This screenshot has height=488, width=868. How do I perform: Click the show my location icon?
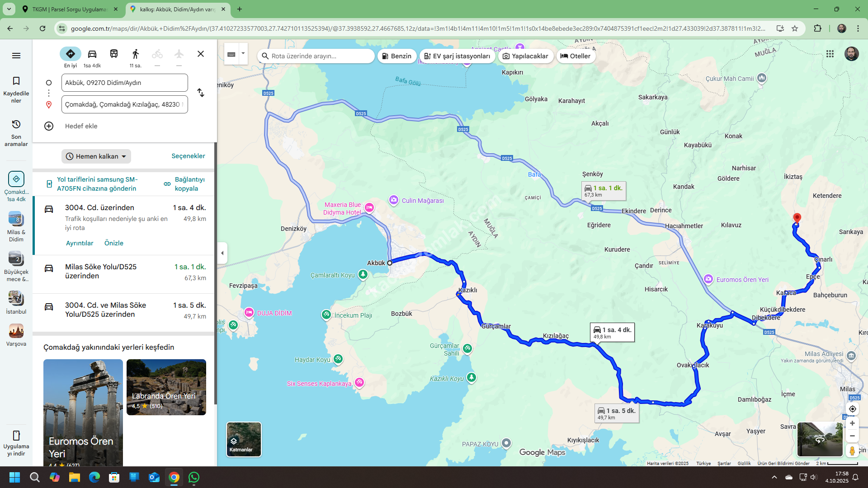tap(852, 409)
